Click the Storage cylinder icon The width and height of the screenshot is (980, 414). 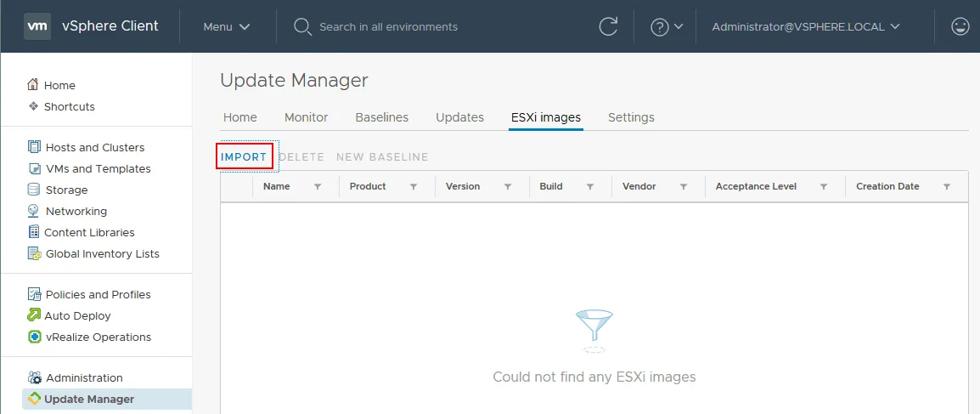[x=34, y=190]
